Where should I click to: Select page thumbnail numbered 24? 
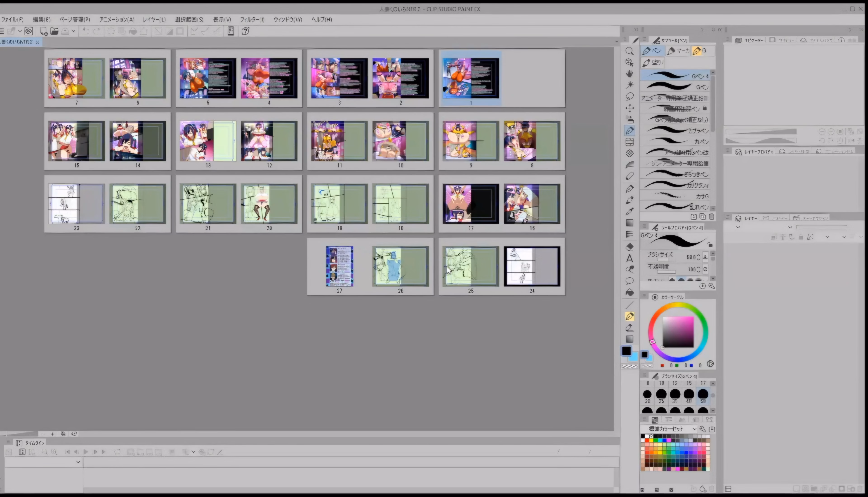[x=532, y=266]
